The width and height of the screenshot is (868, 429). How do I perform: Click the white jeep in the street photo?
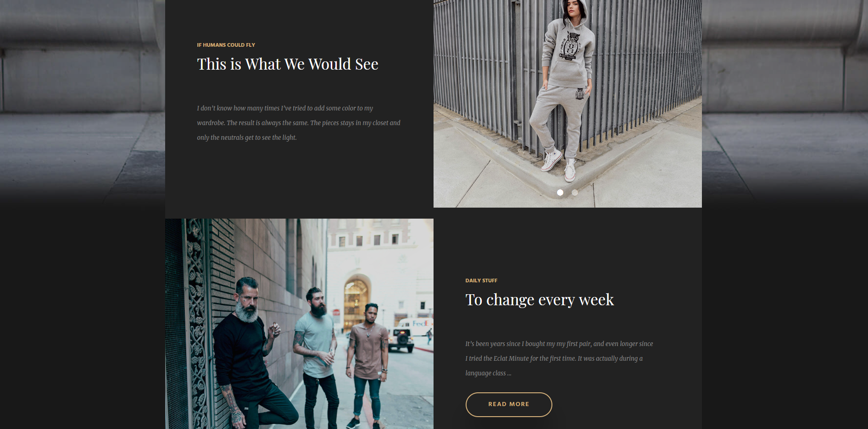click(401, 340)
